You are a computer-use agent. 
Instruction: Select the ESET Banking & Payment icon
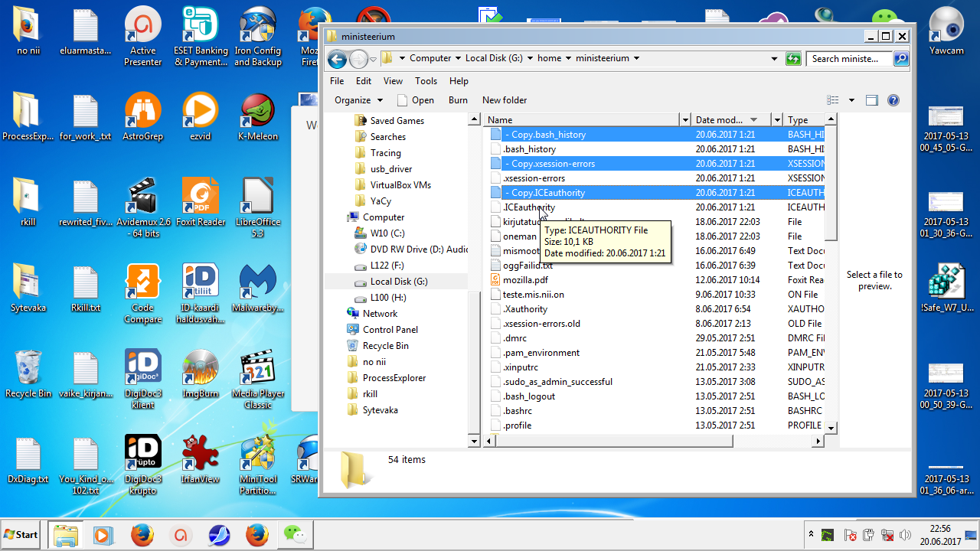coord(201,37)
